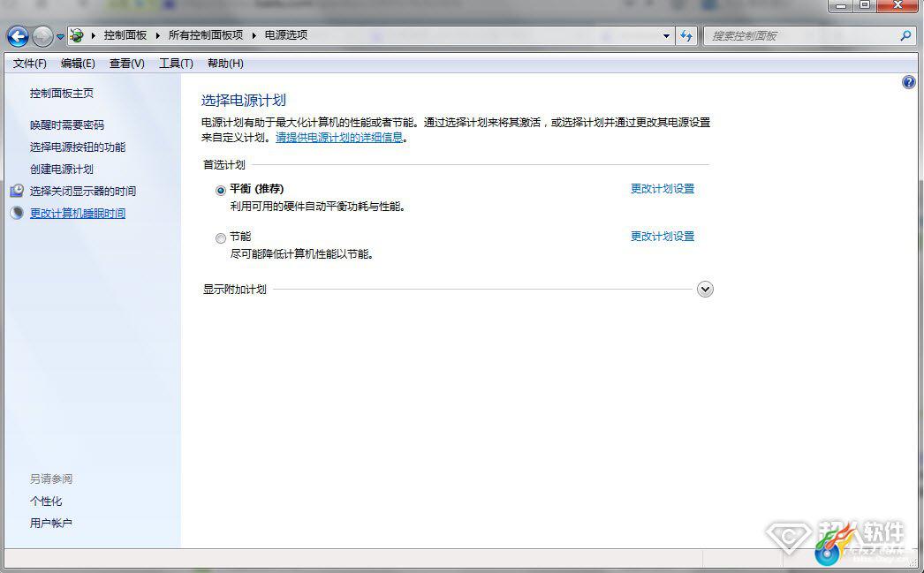The image size is (924, 573).
Task: Open the 文件(F) menu
Action: click(29, 63)
